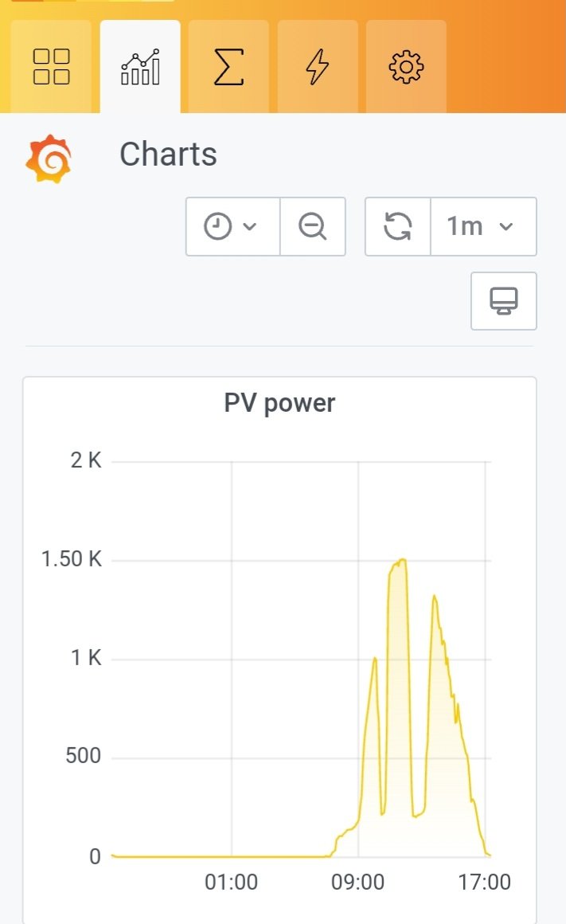This screenshot has height=924, width=566.
Task: Click the 500 y-axis label
Action: coord(83,756)
